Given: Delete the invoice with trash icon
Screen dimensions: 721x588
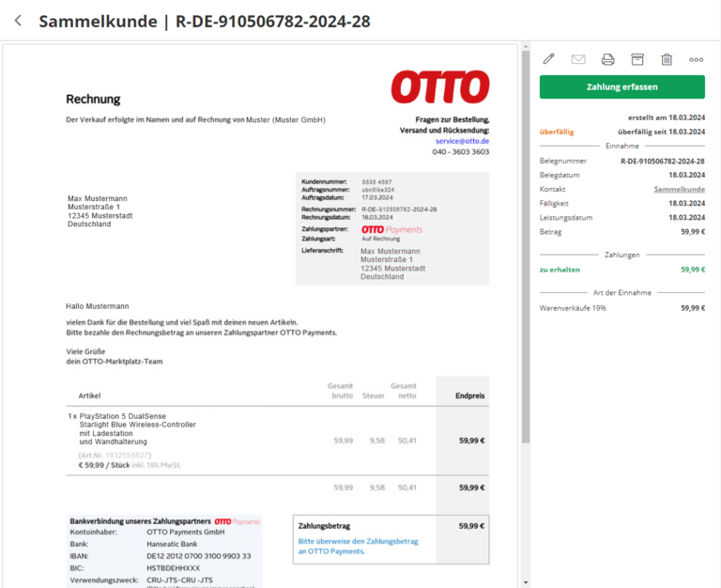Looking at the screenshot, I should pos(667,59).
